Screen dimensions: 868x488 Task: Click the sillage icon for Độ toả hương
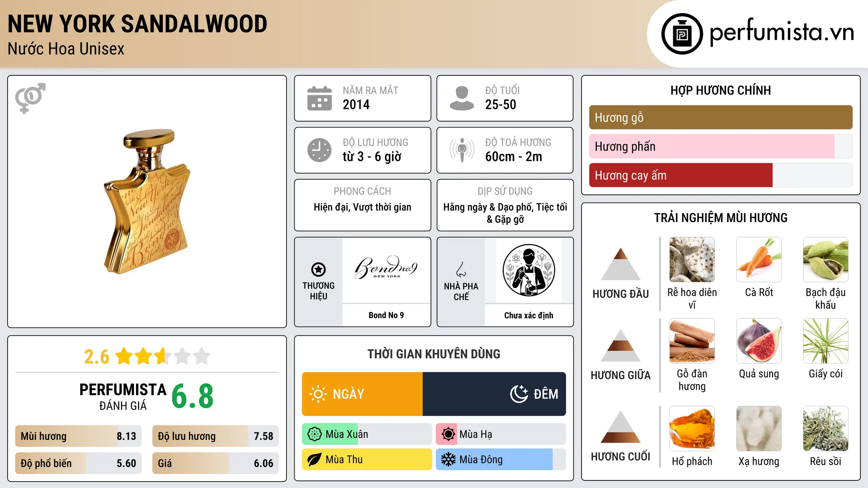click(x=462, y=150)
